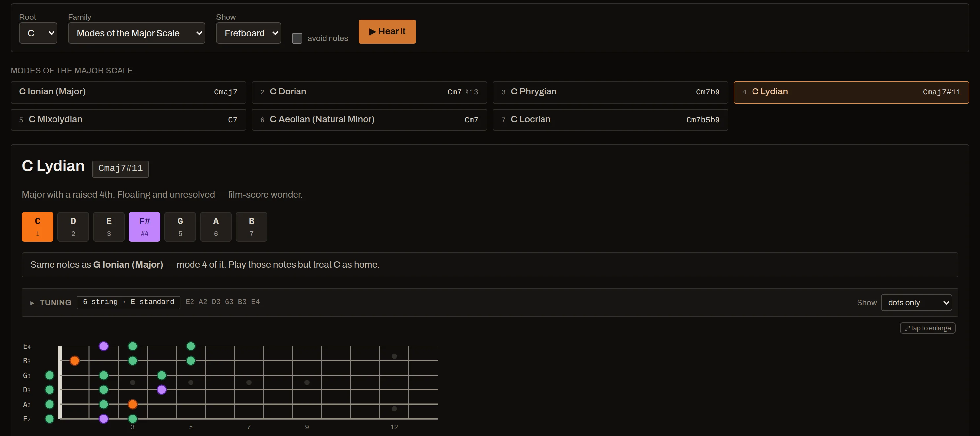Choose the C Locrian mode

pos(610,120)
